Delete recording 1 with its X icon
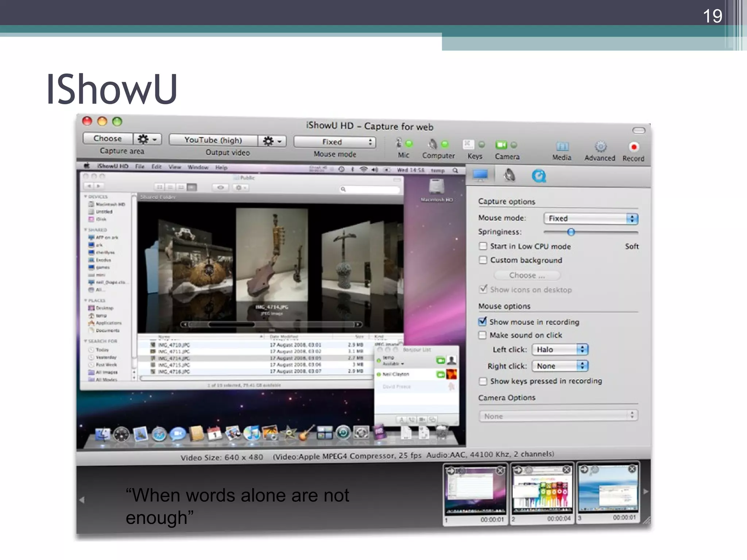Screen dimensions: 747x560 coord(500,471)
